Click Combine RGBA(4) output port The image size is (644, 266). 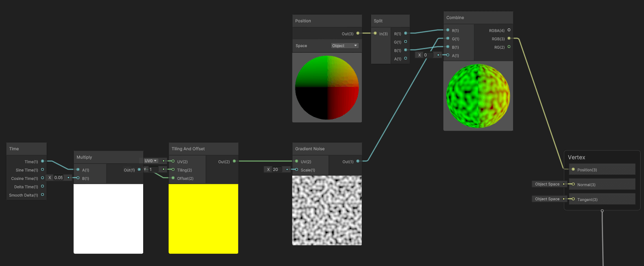coord(509,30)
